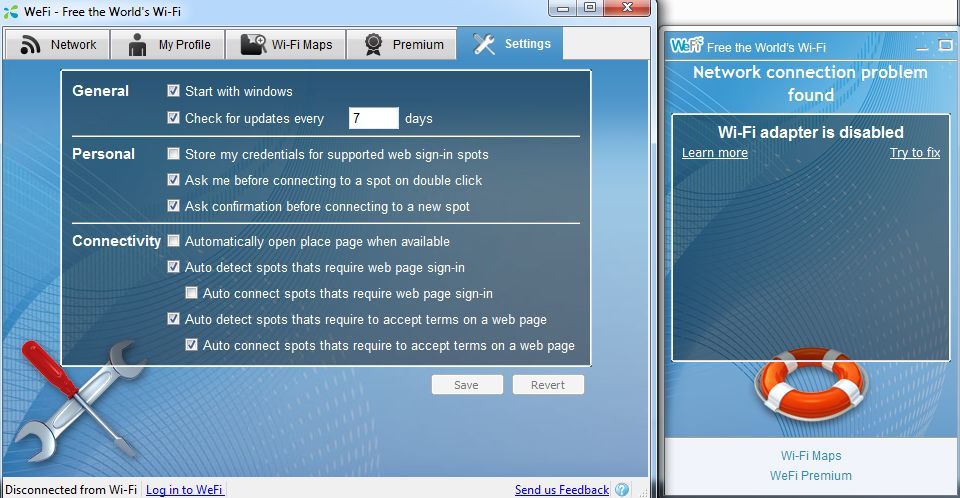Click the Personal section heading
Screen dimensions: 960x498
(103, 154)
